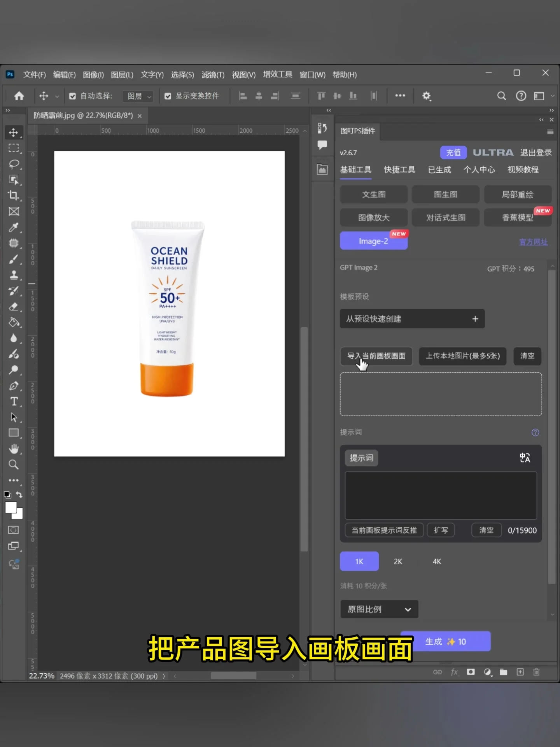Select the History Brush tool

coord(14,291)
